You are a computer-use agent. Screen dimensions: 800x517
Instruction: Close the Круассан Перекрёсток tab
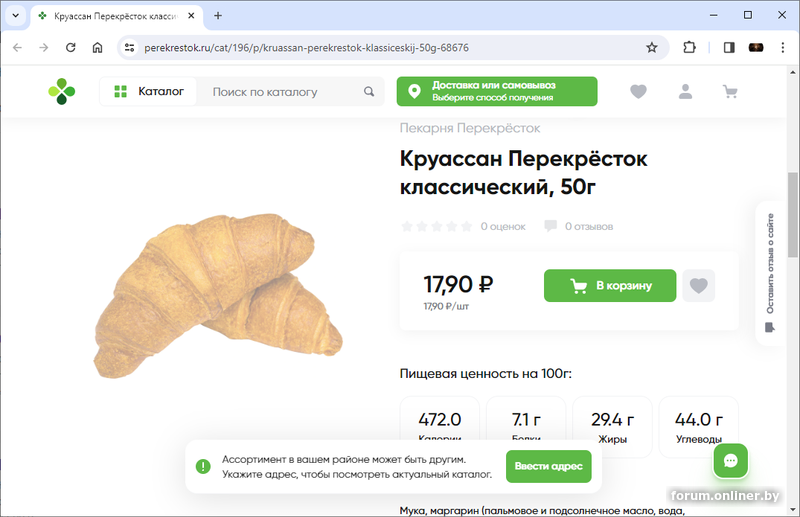click(x=191, y=16)
